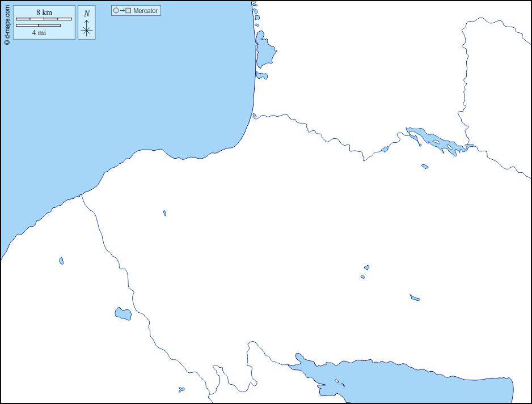Image resolution: width=532 pixels, height=404 pixels.
Task: Click the small pond near the west coast
Action: [x=61, y=261]
